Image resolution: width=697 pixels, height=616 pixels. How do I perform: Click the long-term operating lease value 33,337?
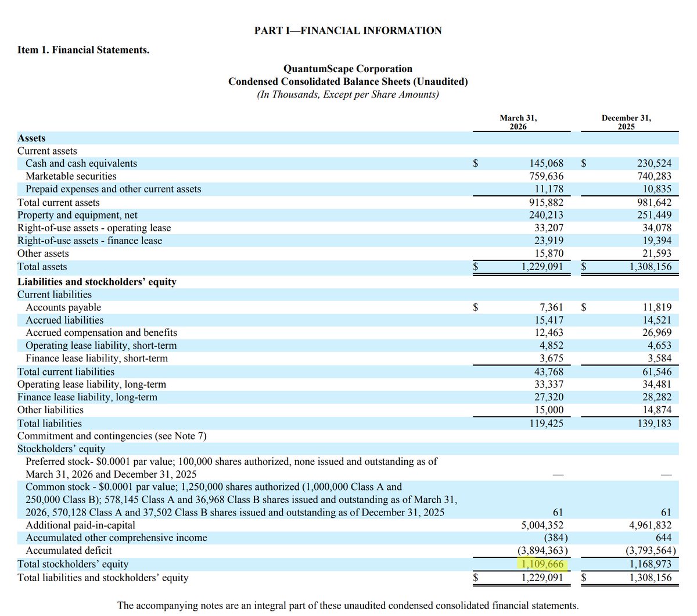(x=548, y=385)
